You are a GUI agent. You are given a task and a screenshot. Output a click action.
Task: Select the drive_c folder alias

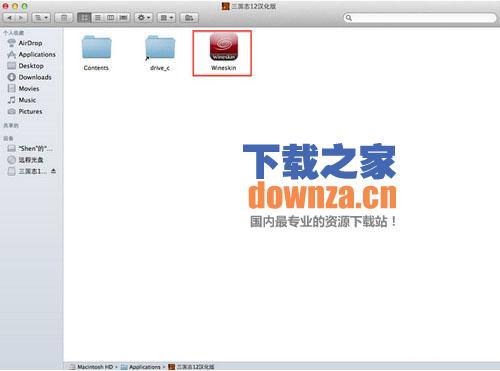tap(160, 53)
